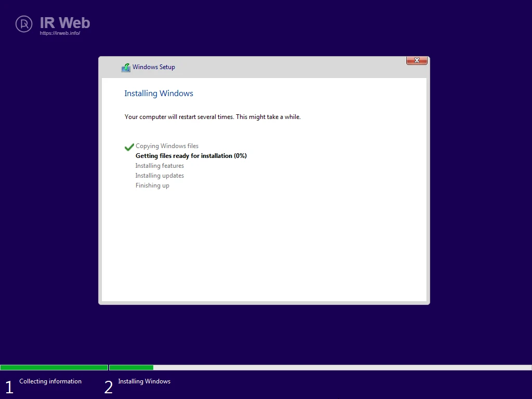Click the step number 2 at the bottom

(108, 387)
